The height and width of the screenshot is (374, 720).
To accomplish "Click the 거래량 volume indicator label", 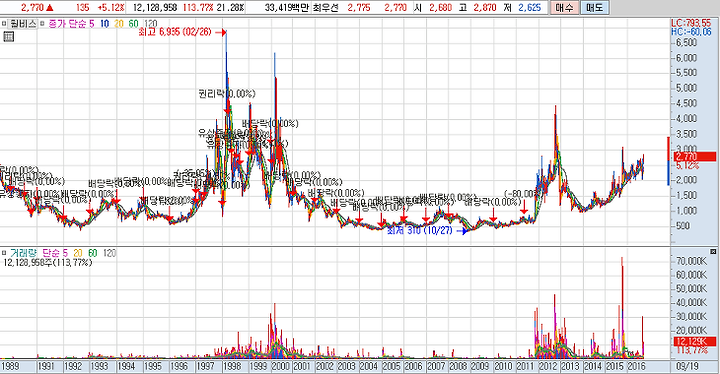I will click(x=24, y=253).
